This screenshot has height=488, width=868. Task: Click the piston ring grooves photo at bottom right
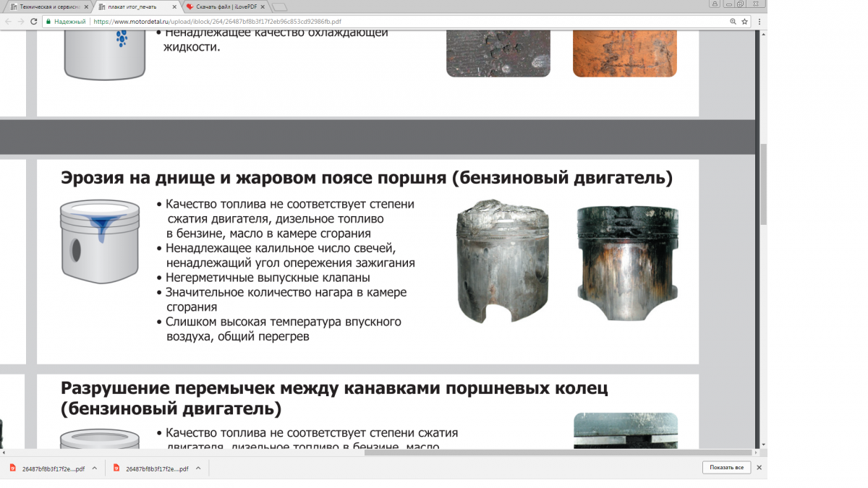point(626,431)
